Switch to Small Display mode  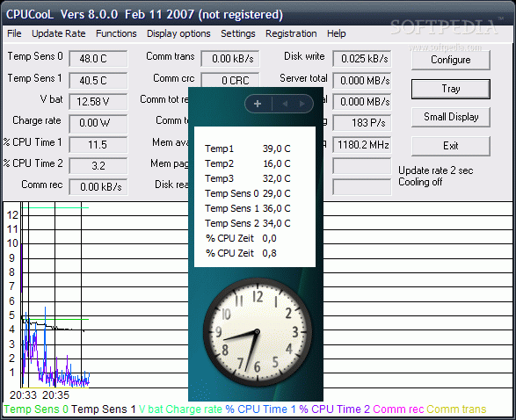pos(451,117)
